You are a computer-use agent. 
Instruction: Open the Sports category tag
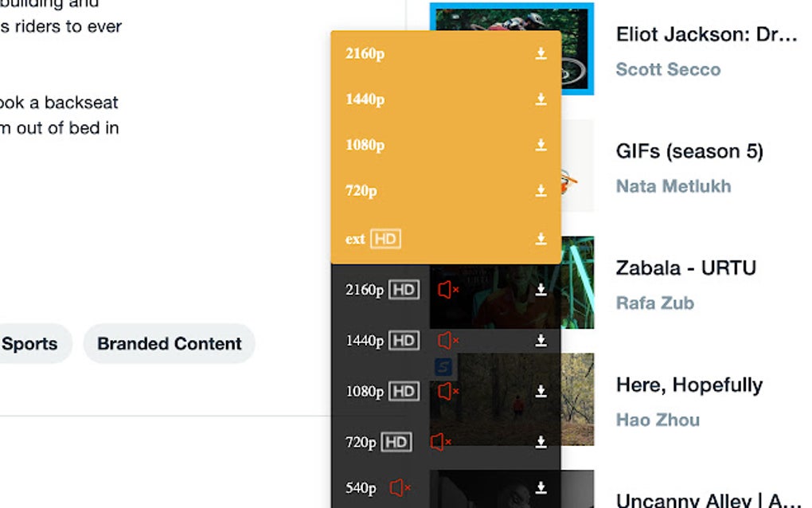pyautogui.click(x=30, y=344)
